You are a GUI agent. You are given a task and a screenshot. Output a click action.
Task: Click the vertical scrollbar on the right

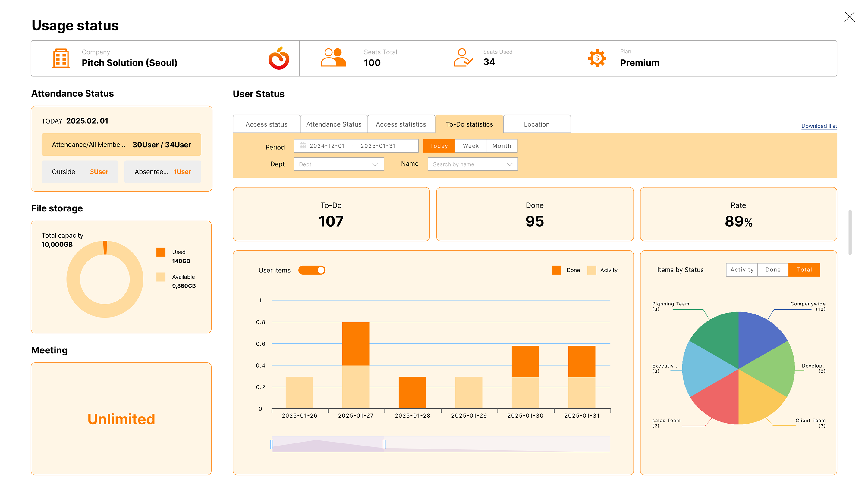click(850, 232)
